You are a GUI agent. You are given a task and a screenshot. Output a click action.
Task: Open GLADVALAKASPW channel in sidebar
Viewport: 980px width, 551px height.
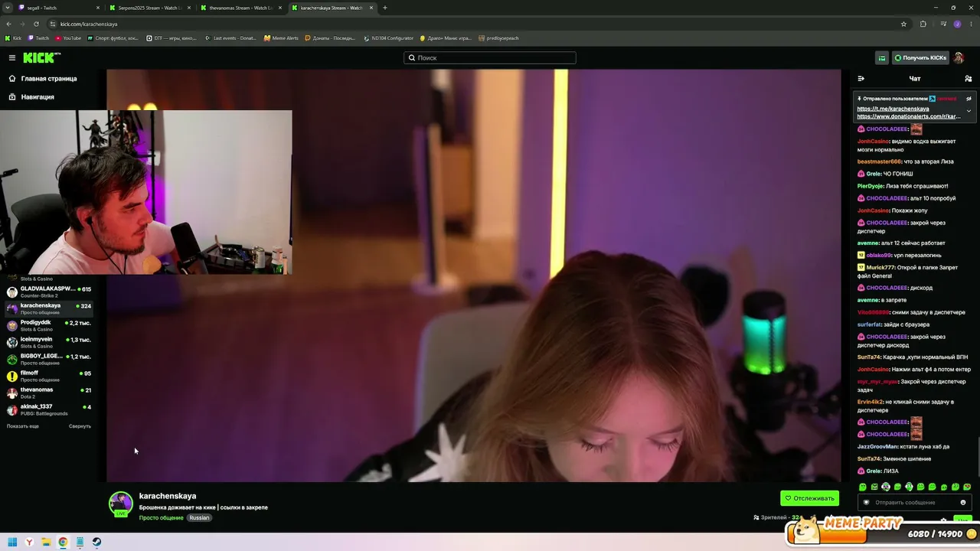pyautogui.click(x=49, y=292)
